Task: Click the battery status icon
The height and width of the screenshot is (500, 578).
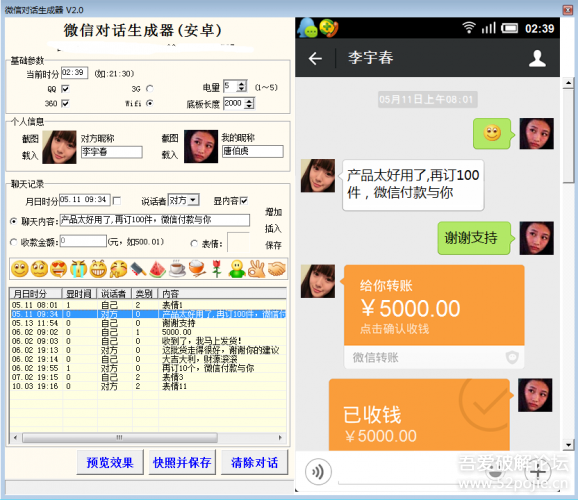Action: point(509,28)
